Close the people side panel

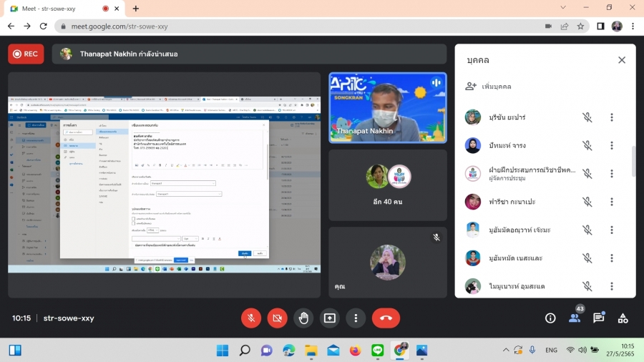point(621,60)
